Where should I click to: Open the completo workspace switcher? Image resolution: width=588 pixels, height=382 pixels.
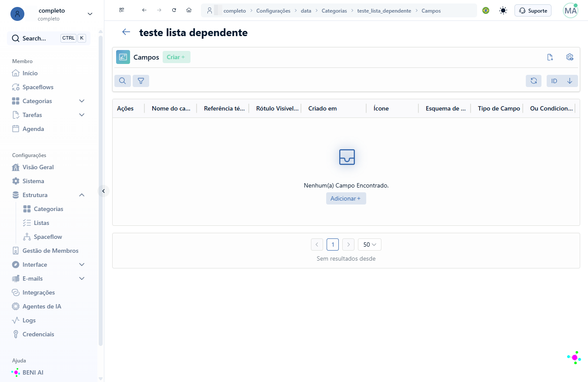(52, 14)
